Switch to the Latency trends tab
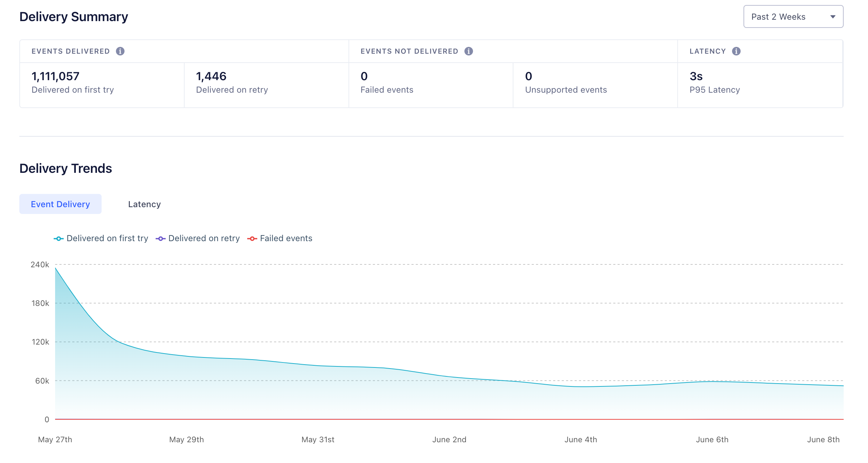Viewport: 868px width, 463px height. point(144,204)
